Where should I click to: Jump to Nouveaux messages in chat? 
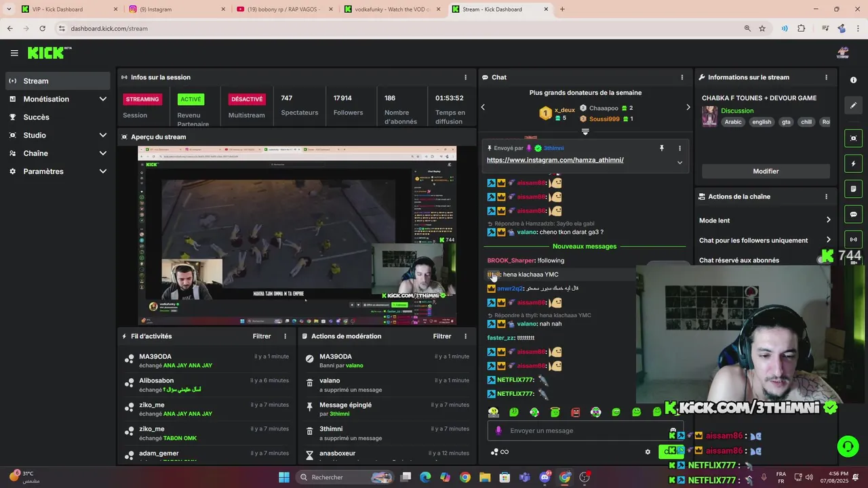585,247
